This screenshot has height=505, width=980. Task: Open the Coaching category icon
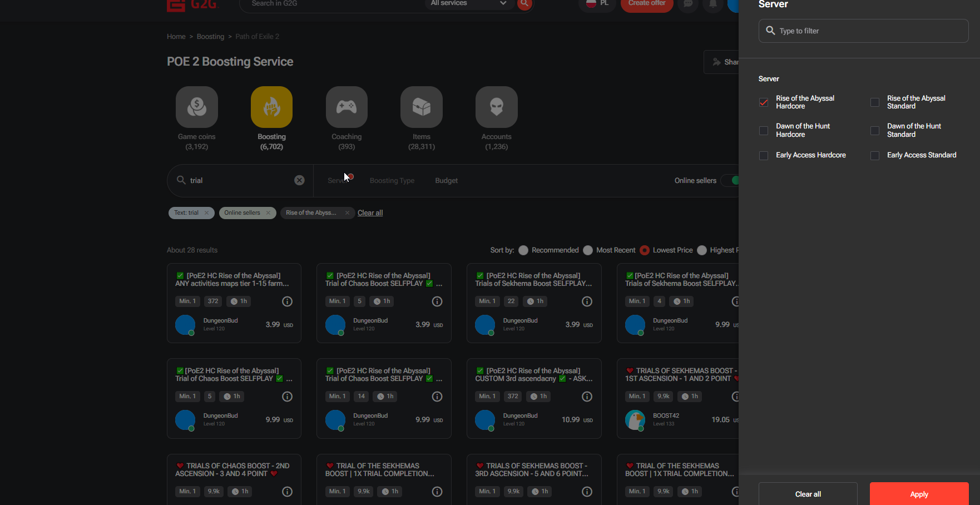tap(347, 107)
